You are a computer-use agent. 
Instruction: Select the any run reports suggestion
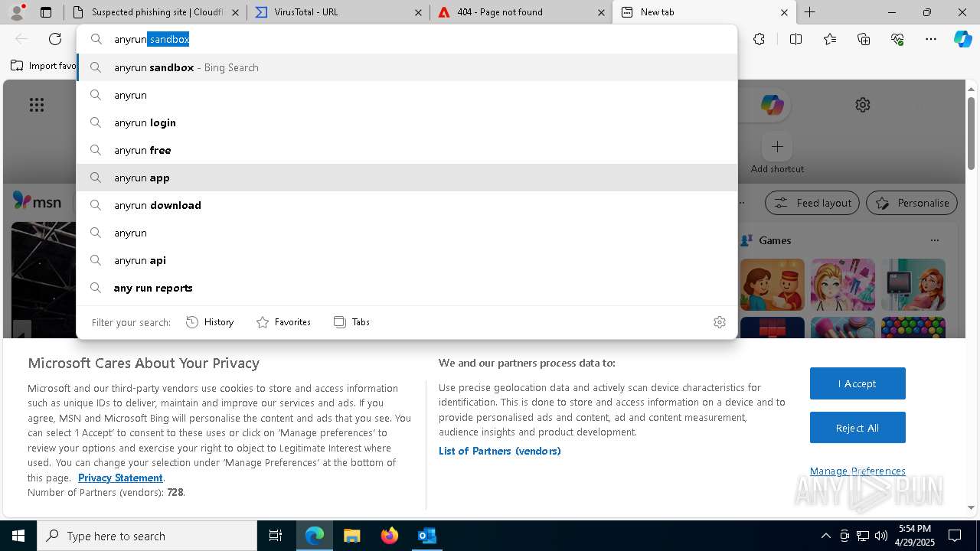click(x=407, y=288)
